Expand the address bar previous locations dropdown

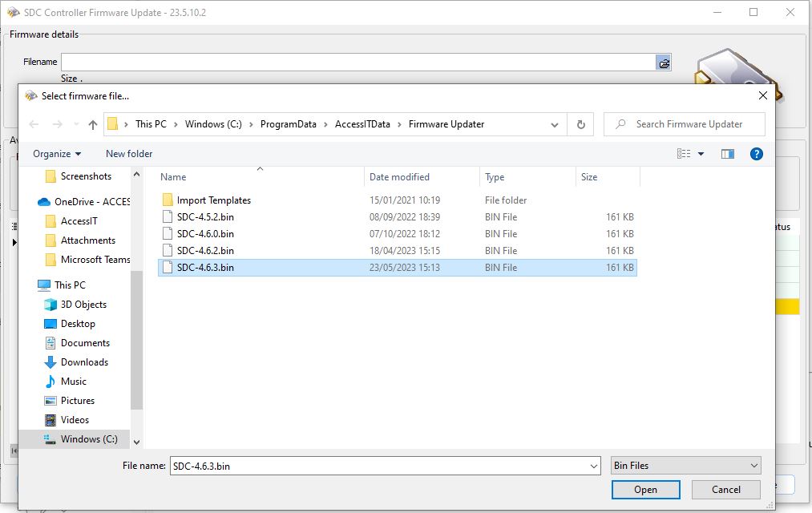[x=555, y=125]
